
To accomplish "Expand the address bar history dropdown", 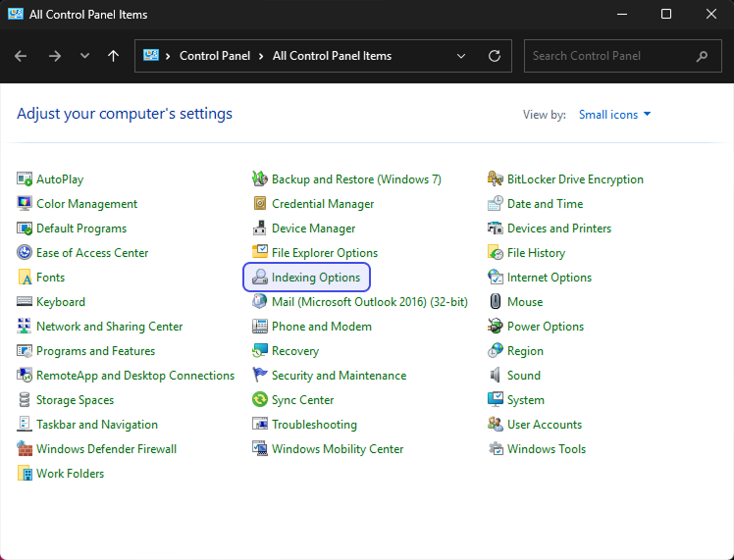I will (461, 56).
